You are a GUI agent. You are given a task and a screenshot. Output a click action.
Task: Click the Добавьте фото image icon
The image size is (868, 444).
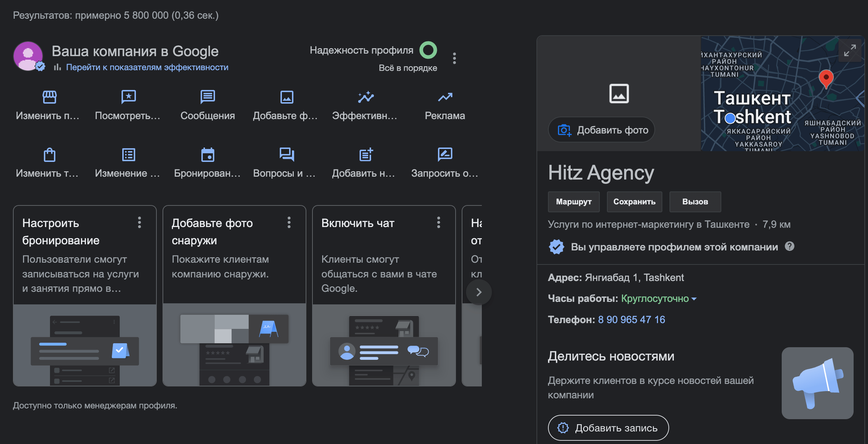tap(287, 97)
